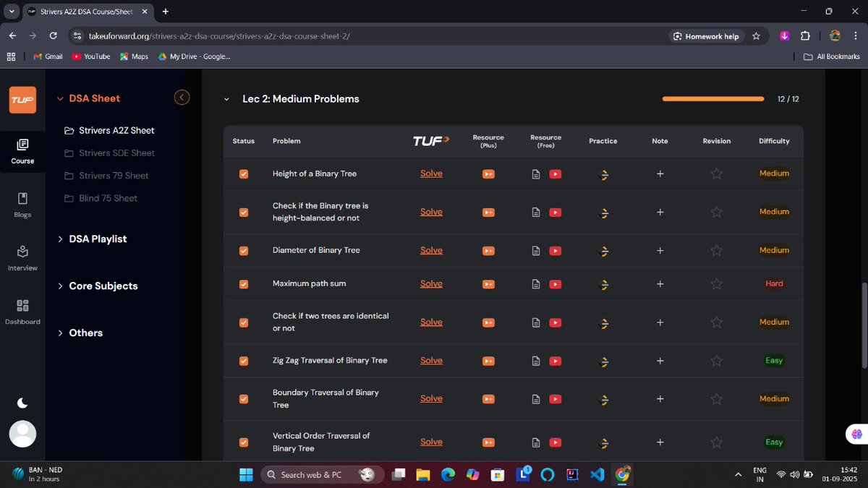Star Height of a Binary Tree for revision

[x=716, y=174]
